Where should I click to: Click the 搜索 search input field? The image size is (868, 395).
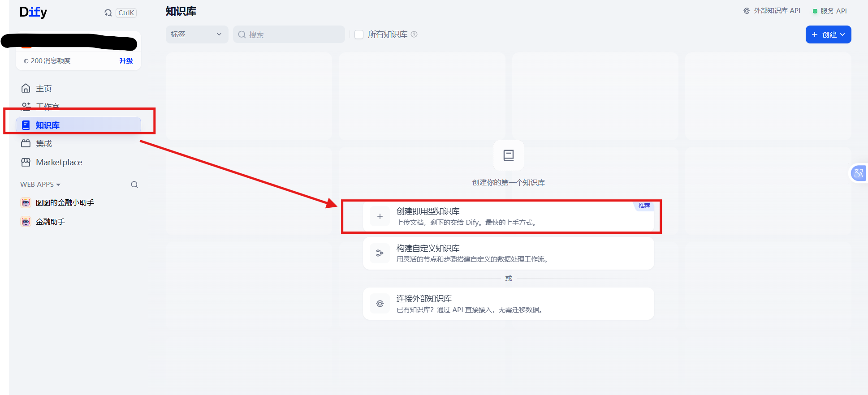coord(289,34)
